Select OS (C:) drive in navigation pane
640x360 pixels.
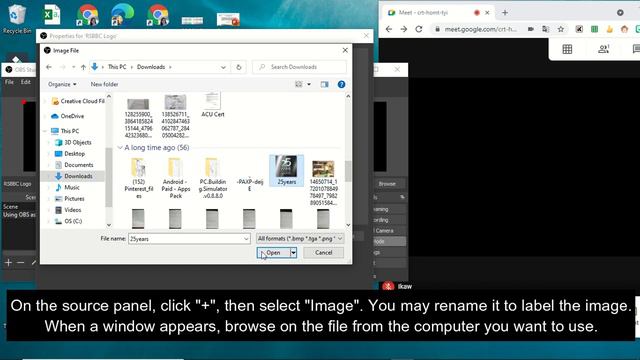pos(69,221)
